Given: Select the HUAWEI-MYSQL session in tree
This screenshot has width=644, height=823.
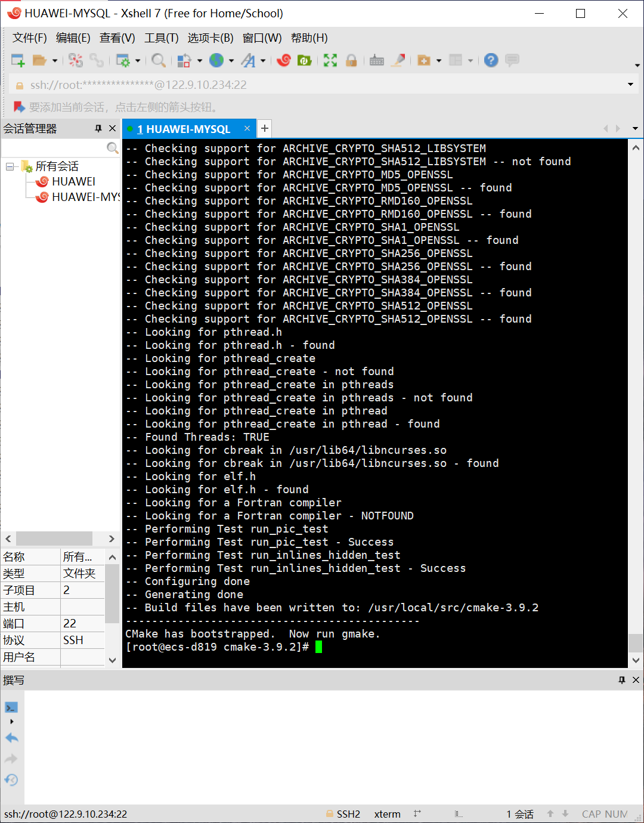Looking at the screenshot, I should 86,197.
